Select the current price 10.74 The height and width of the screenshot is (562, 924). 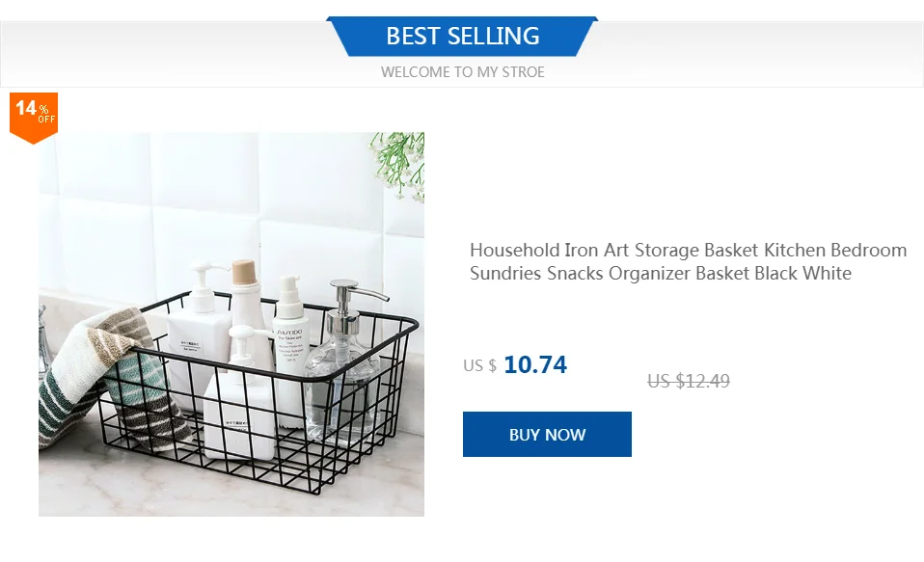click(x=535, y=364)
